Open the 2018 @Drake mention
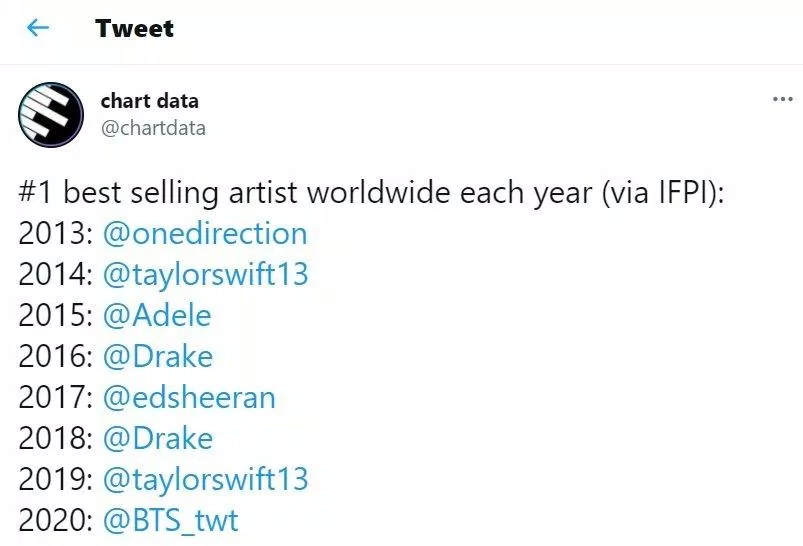Screen dimensions: 803x546 (157, 439)
